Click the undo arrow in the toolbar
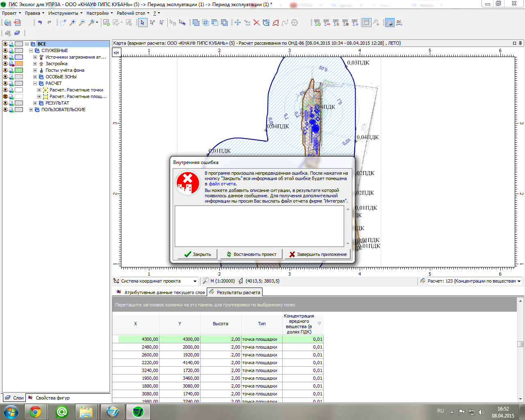525x420 pixels. pyautogui.click(x=40, y=23)
